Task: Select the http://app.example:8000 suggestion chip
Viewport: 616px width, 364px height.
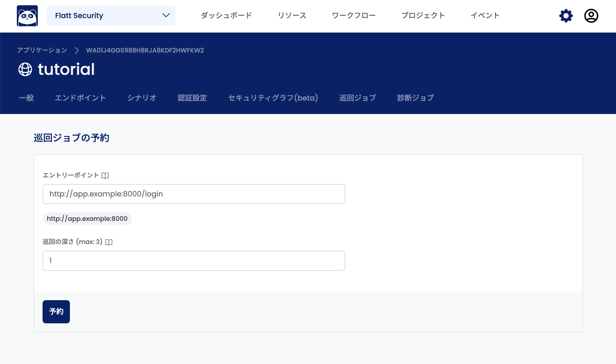Action: click(x=87, y=219)
